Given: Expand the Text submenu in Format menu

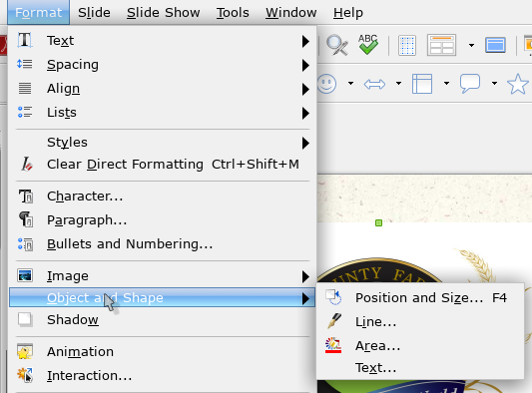Looking at the screenshot, I should tap(163, 41).
